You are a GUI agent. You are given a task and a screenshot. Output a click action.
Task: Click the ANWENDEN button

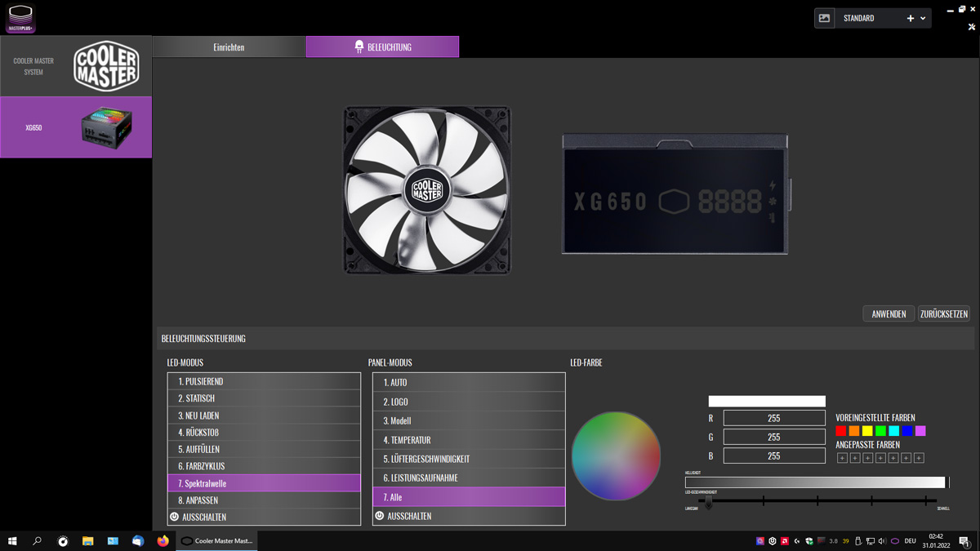coord(889,313)
